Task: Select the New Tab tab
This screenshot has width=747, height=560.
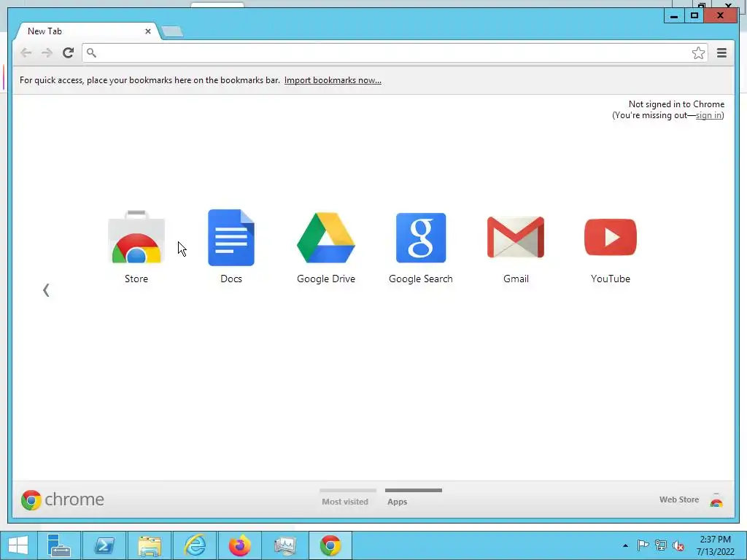Action: pos(86,31)
